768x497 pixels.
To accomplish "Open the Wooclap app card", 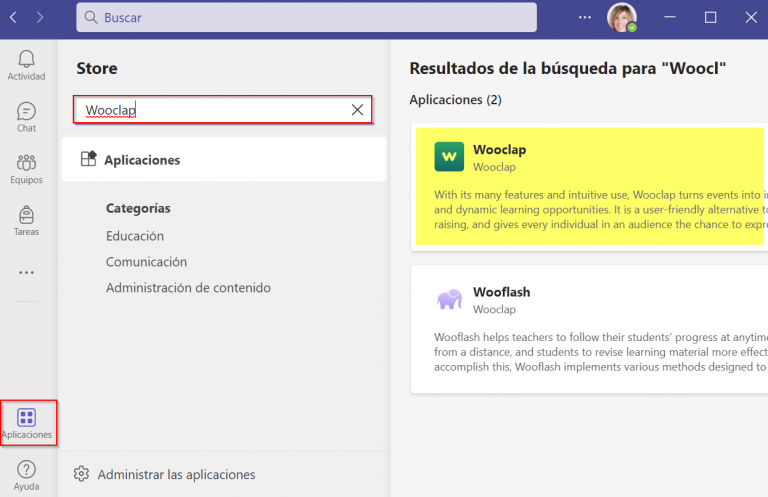I will 589,187.
